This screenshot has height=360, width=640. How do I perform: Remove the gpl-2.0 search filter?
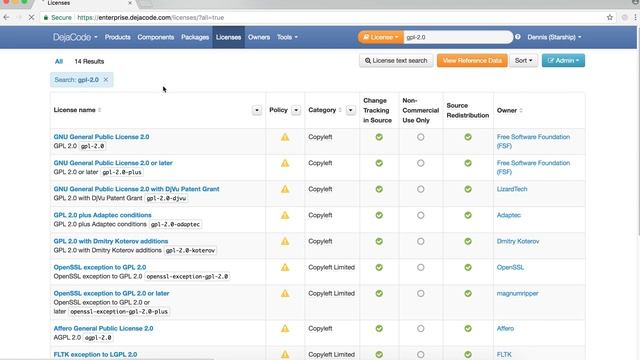(106, 80)
